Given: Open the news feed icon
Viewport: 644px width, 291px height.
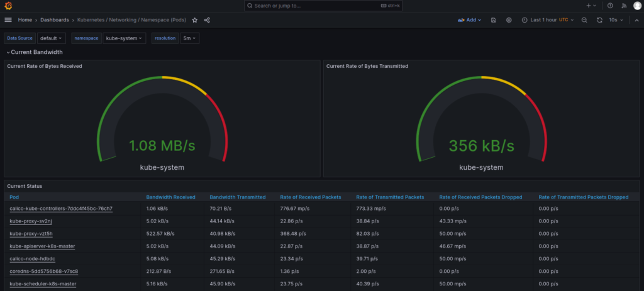Looking at the screenshot, I should tap(624, 6).
